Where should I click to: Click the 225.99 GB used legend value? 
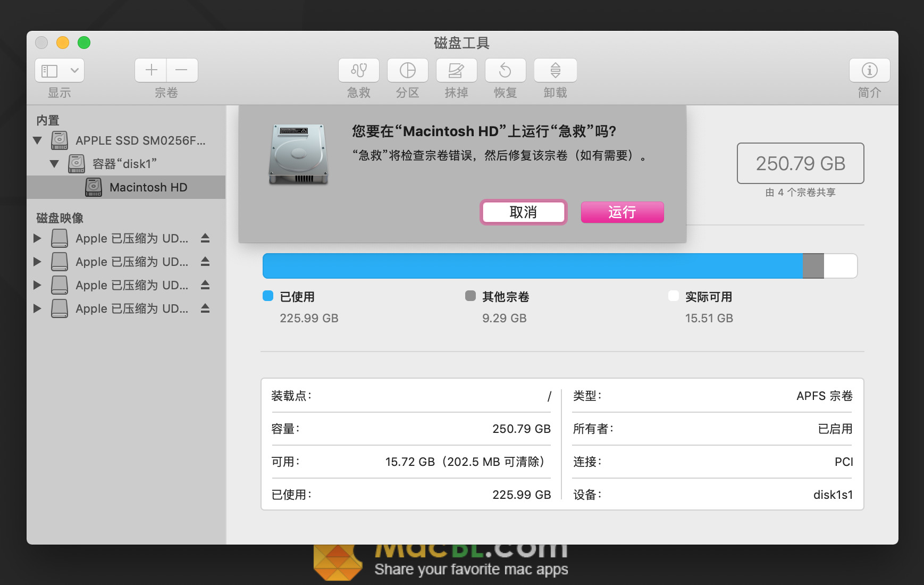click(309, 318)
